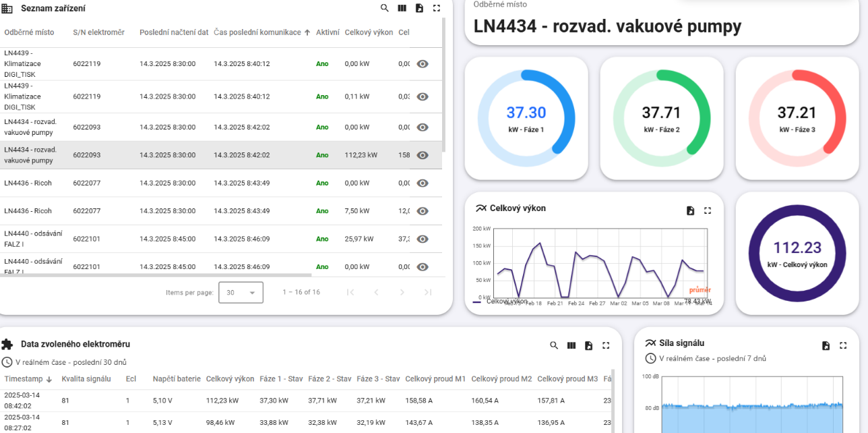Click the 158,58 A Celkový proud M1 cell

pyautogui.click(x=420, y=401)
